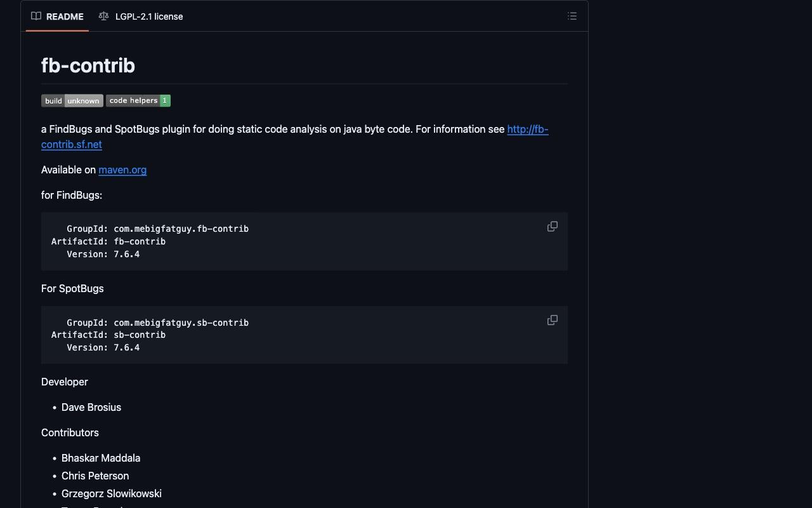Viewport: 812px width, 508px height.
Task: Click the build unknown badge
Action: coord(72,100)
